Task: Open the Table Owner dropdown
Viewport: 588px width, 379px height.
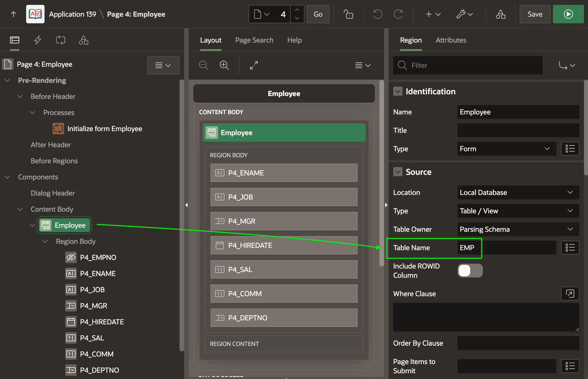Action: [518, 229]
